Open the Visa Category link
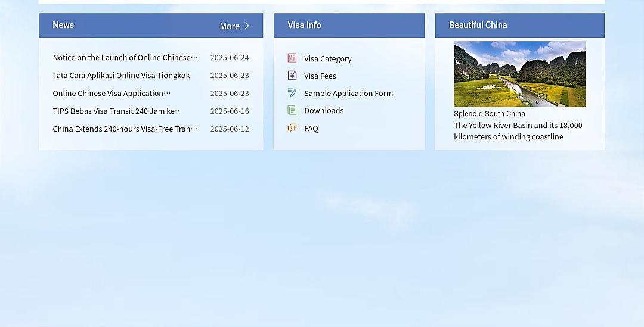644x327 pixels. 328,59
